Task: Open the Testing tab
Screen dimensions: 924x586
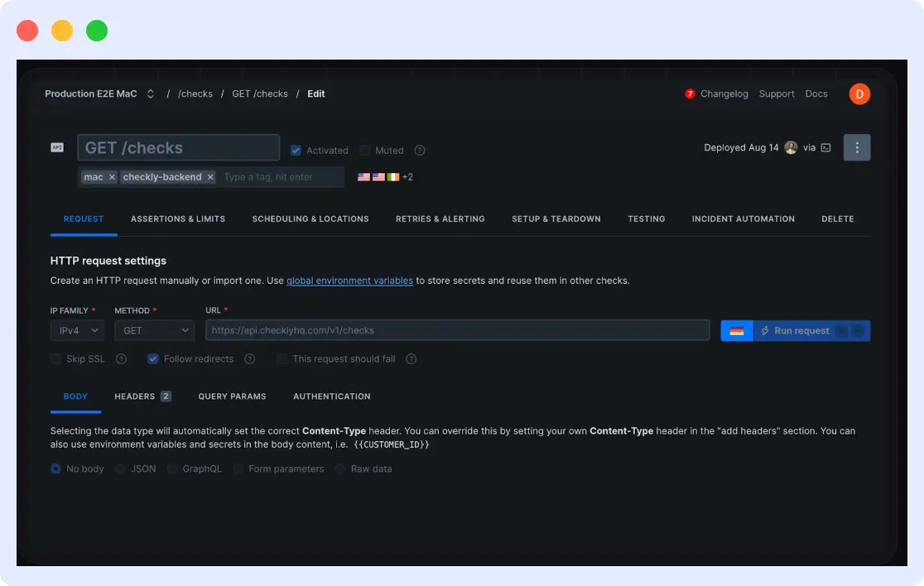Action: tap(647, 219)
